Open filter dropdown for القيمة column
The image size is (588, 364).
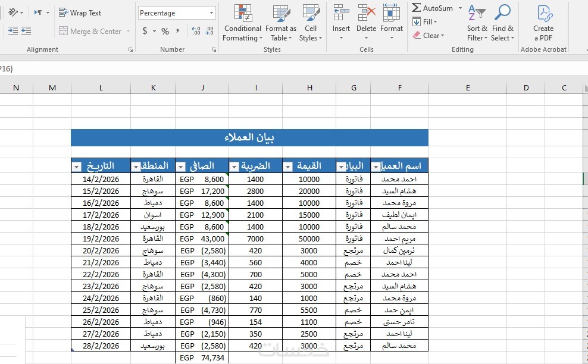pyautogui.click(x=287, y=167)
